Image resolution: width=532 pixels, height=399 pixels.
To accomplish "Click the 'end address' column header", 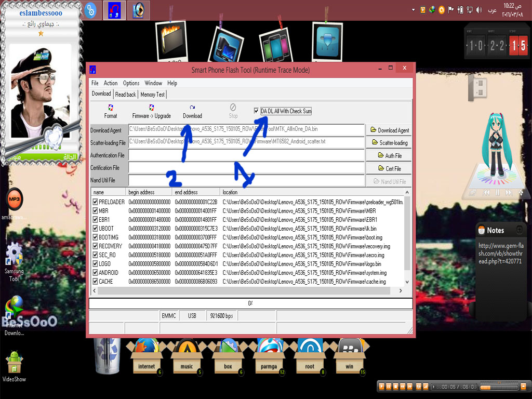I will pos(196,192).
